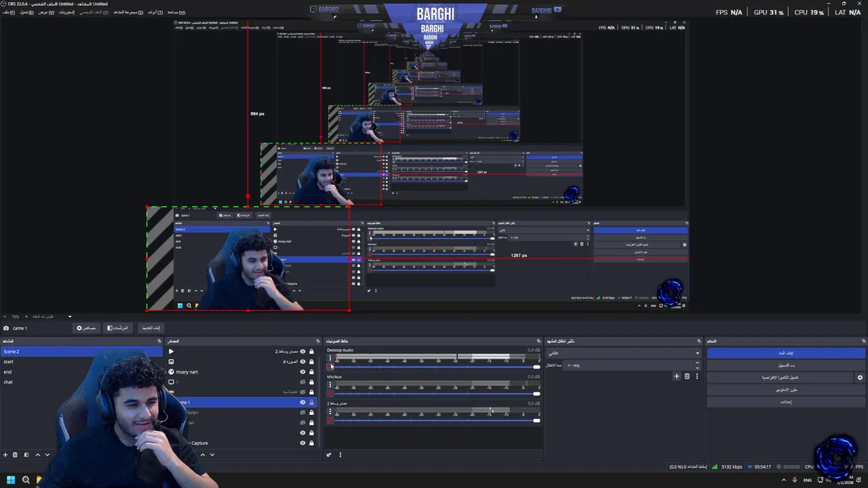Click the camera icon beside came 1
This screenshot has height=488, width=868.
[6, 328]
